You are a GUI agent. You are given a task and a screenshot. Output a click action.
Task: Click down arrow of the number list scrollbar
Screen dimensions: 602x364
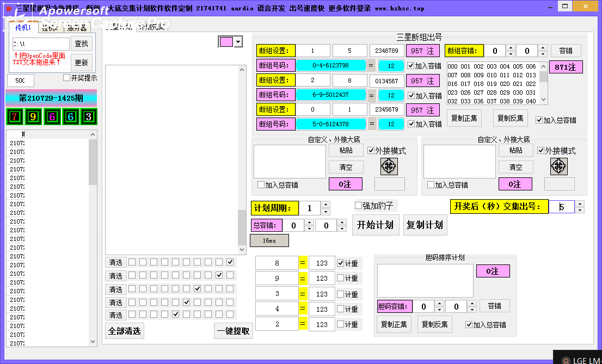(543, 100)
